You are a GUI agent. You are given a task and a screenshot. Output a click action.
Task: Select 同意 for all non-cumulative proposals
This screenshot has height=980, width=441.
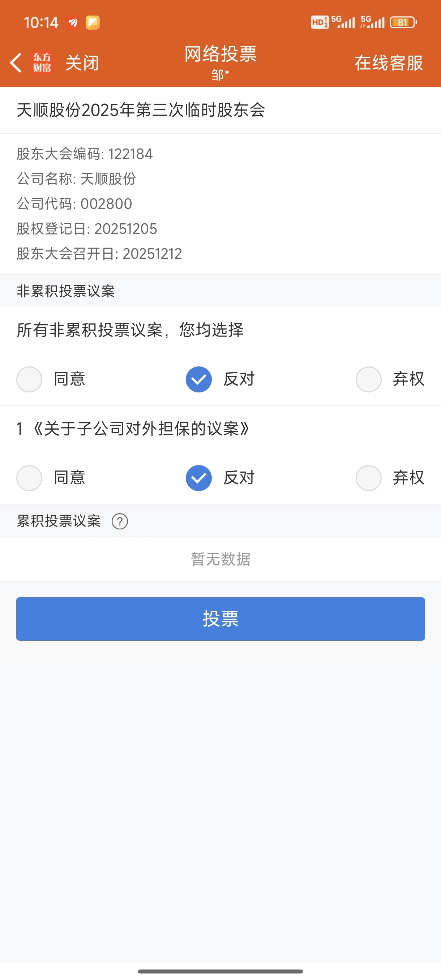[x=29, y=379]
